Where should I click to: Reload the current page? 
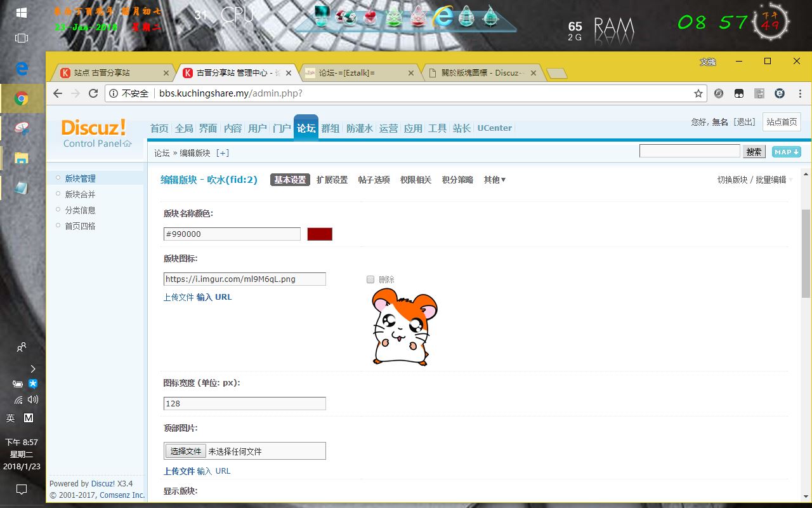[93, 93]
